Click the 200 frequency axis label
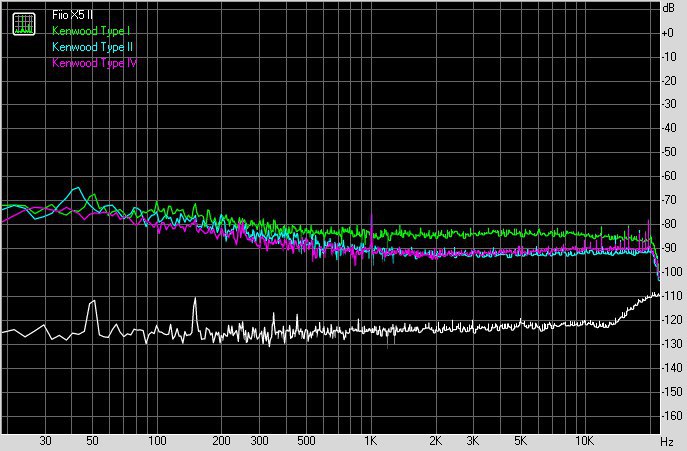Image resolution: width=687 pixels, height=451 pixels. [x=221, y=441]
